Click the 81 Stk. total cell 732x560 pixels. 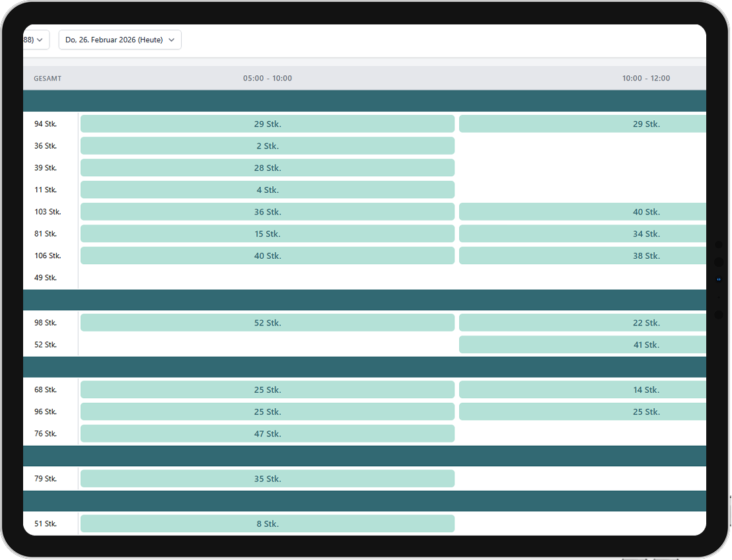tap(46, 233)
